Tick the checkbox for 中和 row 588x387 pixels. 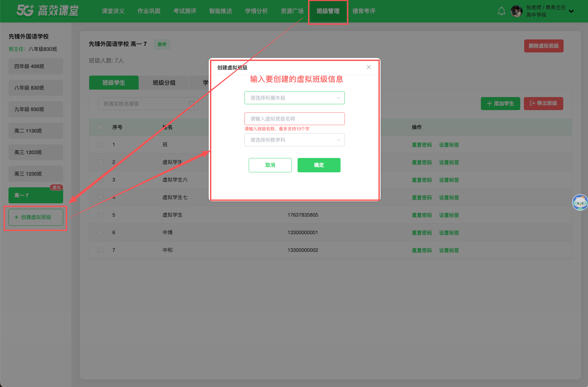tap(101, 250)
